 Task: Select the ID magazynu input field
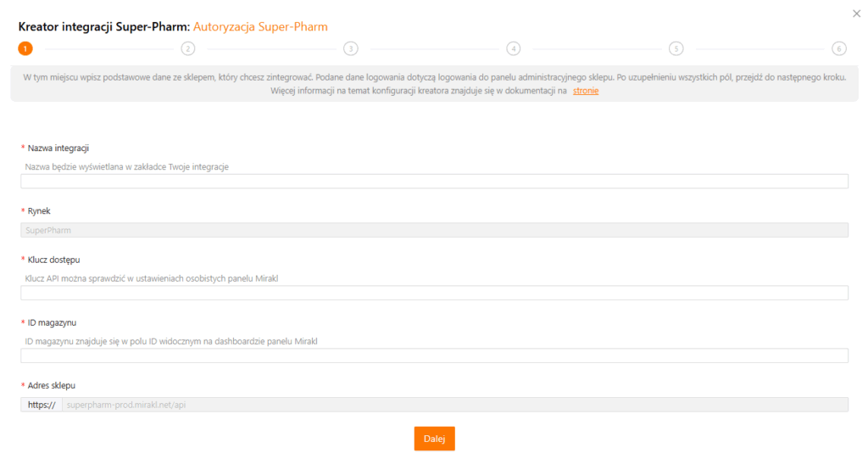click(434, 355)
